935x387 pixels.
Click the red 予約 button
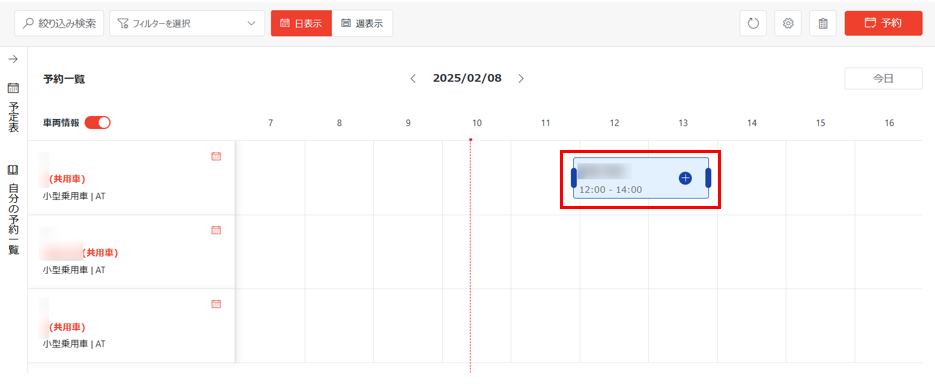click(x=883, y=23)
